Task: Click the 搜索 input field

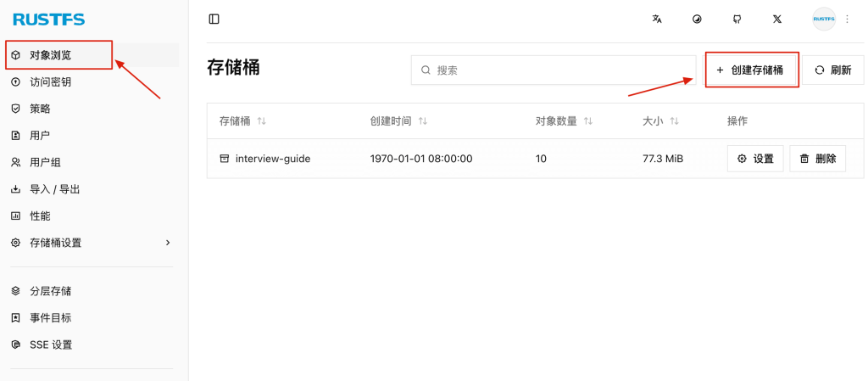Action: coord(551,70)
